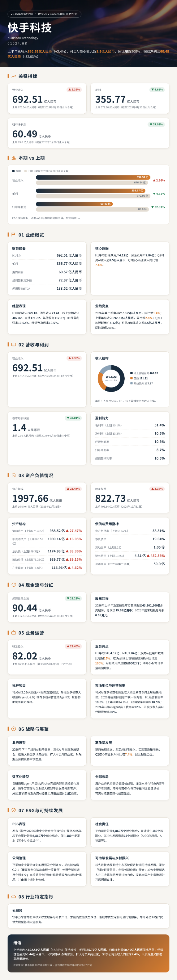Screen dimensions: 177x980
Task: Click the 流动资产 988.52 亿 row
Action: [x=47, y=531]
